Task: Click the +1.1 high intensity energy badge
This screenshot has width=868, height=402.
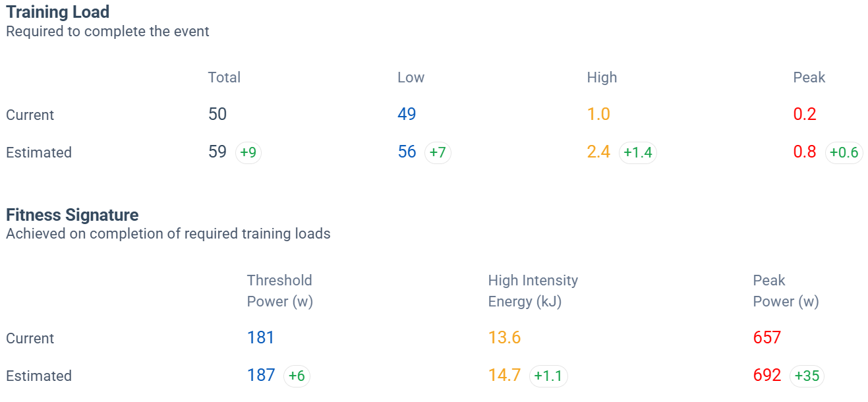Action: pos(548,376)
